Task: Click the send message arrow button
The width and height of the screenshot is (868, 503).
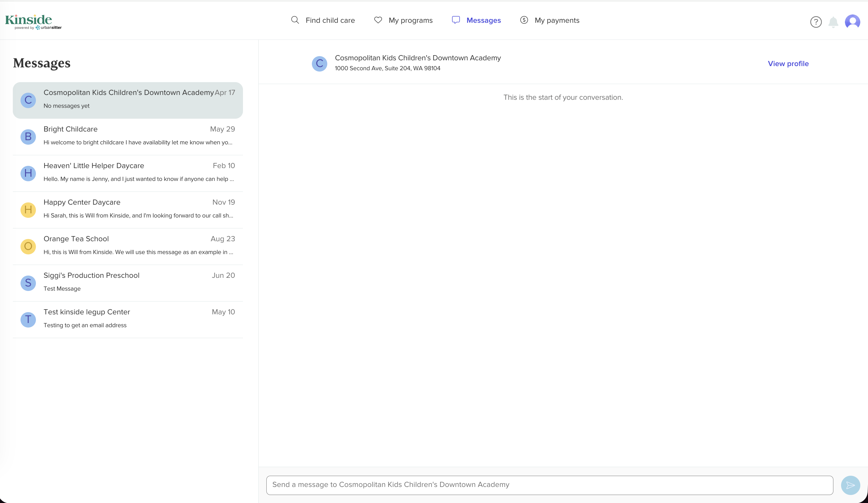Action: pyautogui.click(x=850, y=485)
